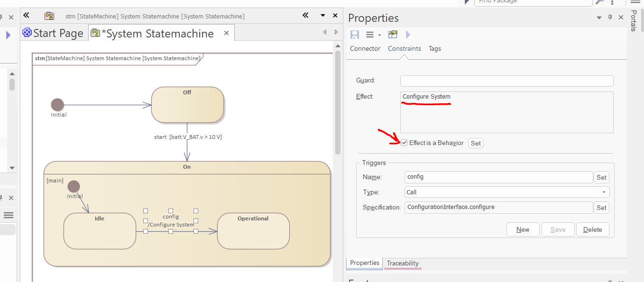Image resolution: width=644 pixels, height=282 pixels.
Task: Switch to the Traceability tab
Action: (402, 263)
